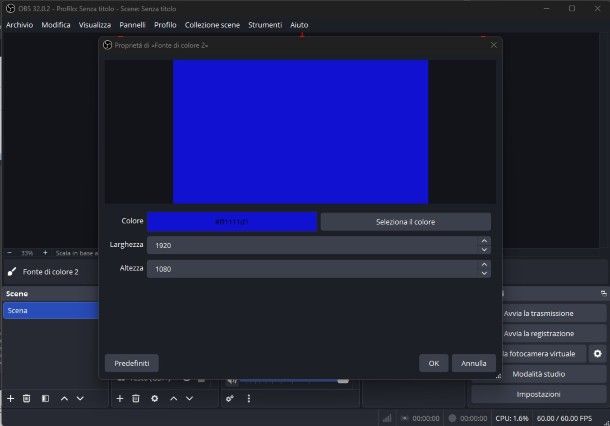Delete the selected scene with trash icon

click(x=27, y=398)
